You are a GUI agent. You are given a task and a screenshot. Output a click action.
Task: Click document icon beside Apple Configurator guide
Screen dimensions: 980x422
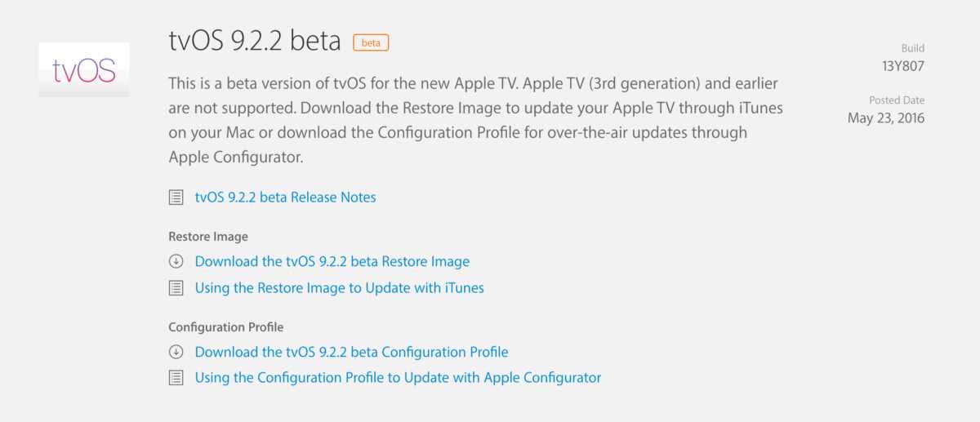coord(176,378)
